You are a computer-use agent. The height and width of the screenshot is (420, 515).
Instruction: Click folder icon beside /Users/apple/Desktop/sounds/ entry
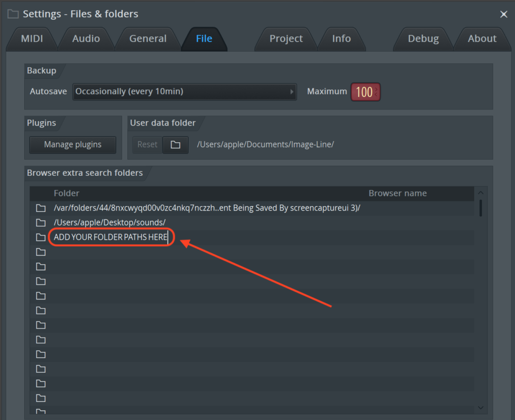41,223
